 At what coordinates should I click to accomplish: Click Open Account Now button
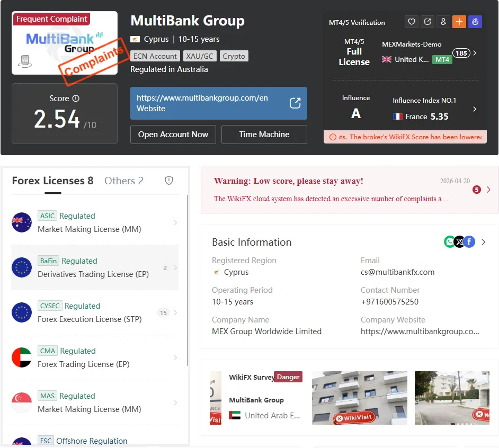click(x=173, y=135)
